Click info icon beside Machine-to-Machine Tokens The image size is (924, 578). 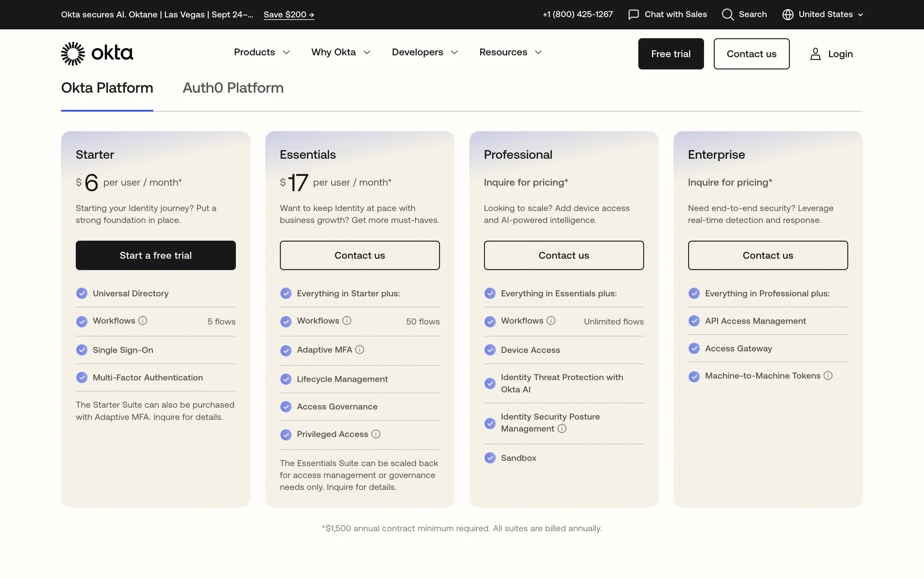tap(828, 376)
